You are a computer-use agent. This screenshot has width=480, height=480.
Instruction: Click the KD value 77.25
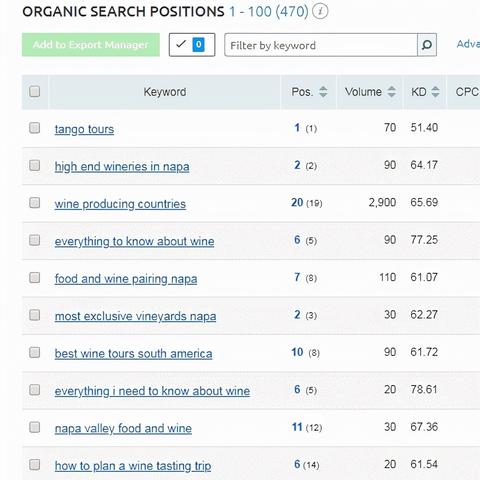click(x=424, y=240)
